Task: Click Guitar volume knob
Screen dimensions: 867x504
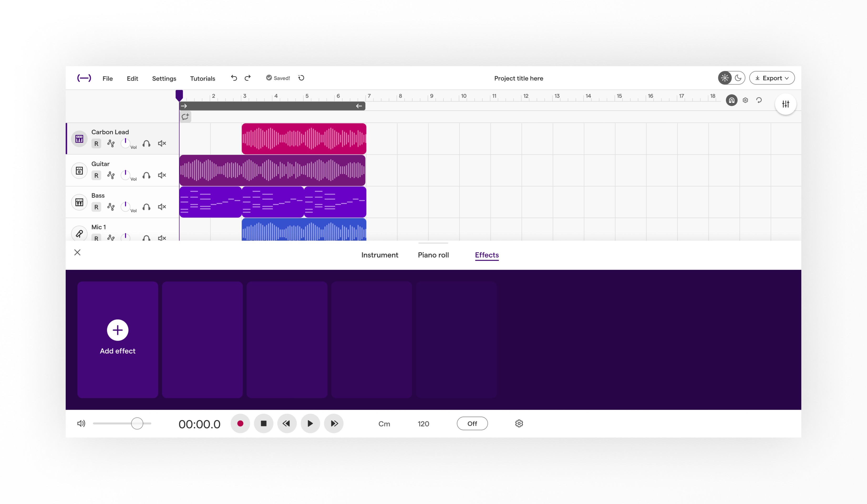Action: pos(126,175)
